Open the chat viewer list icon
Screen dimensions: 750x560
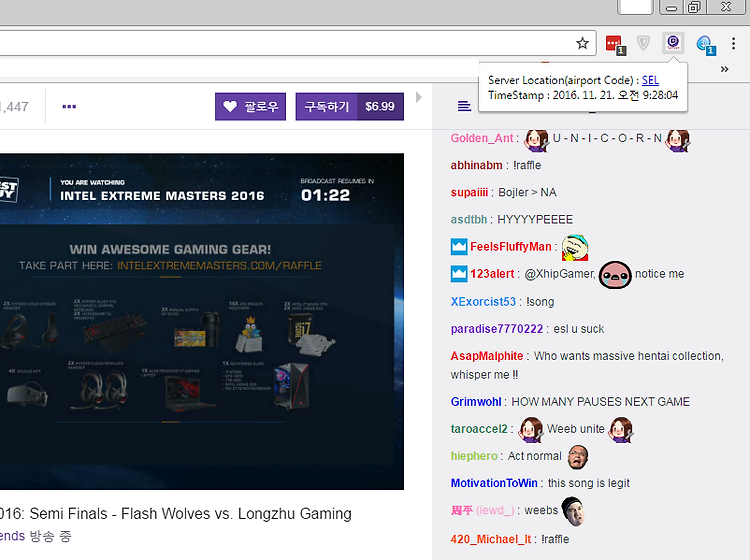(464, 106)
